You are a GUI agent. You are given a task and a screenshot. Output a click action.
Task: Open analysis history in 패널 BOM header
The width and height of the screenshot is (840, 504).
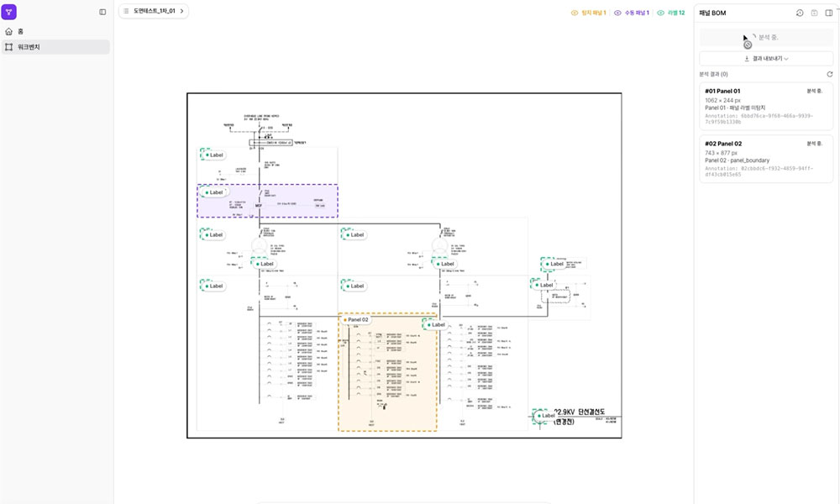pos(800,13)
